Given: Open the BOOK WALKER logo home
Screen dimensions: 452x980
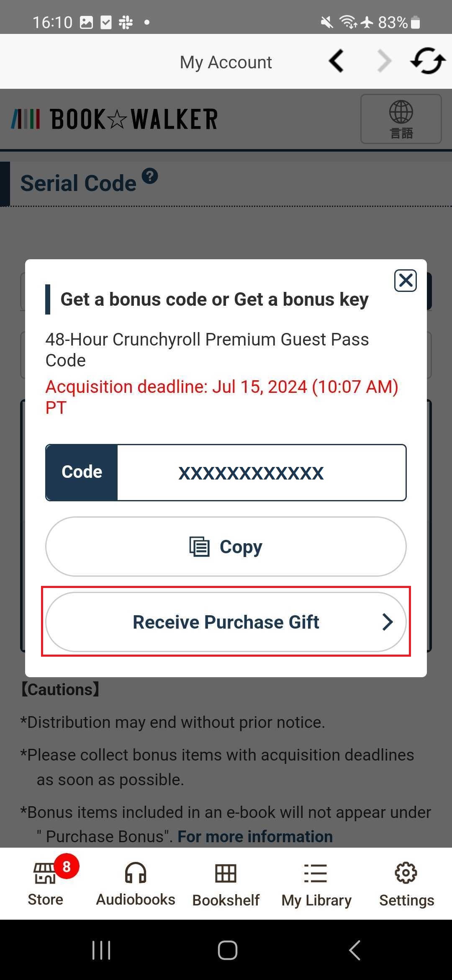Looking at the screenshot, I should [x=114, y=119].
